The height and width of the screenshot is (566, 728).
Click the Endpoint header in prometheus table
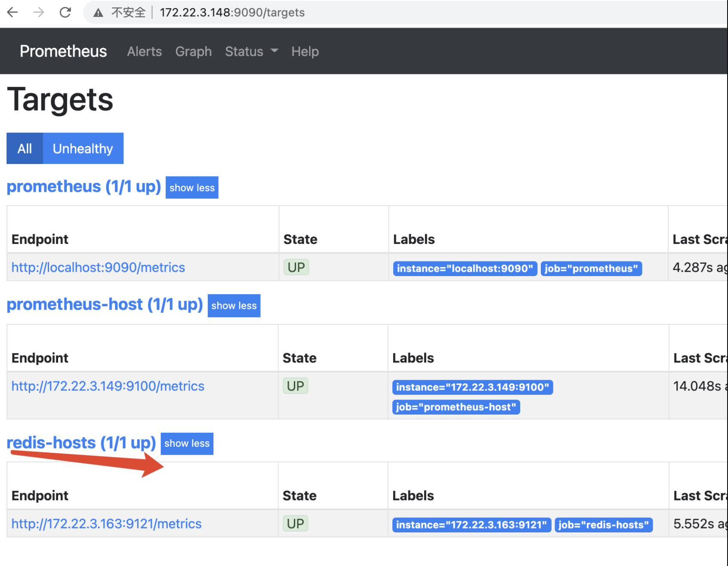point(40,239)
